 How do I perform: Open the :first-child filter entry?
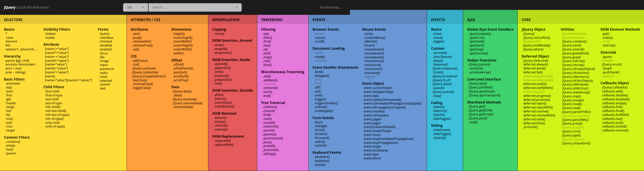(x=52, y=91)
